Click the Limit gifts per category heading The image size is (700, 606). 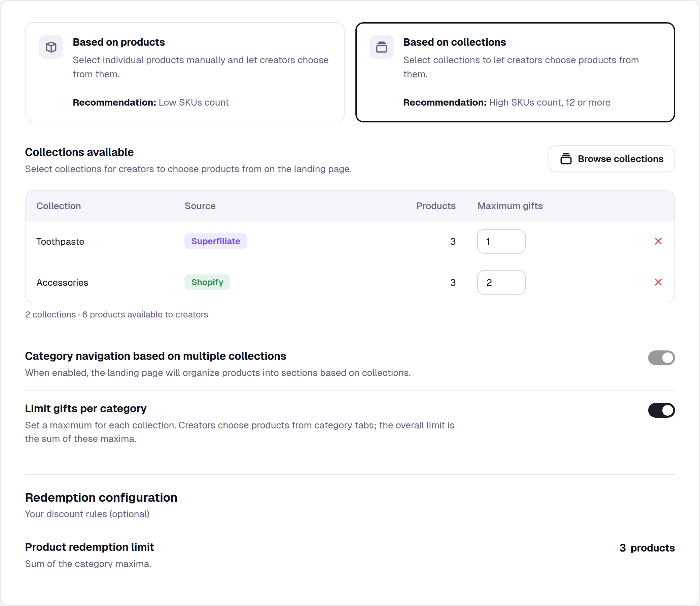(85, 409)
